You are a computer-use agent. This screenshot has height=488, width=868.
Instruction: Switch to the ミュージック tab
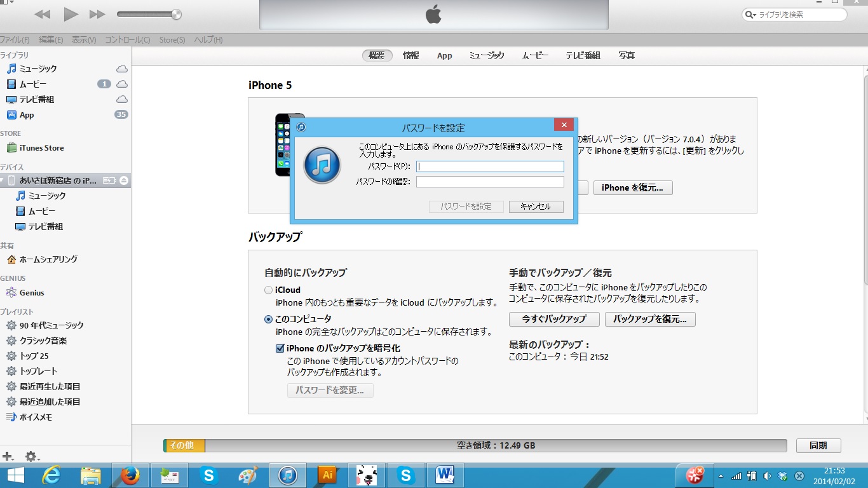tap(486, 56)
